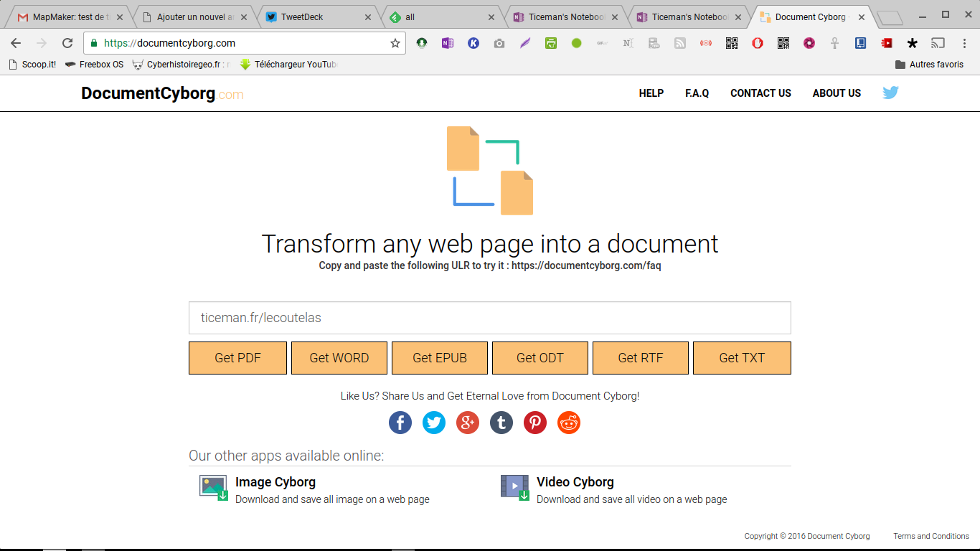Click the browser address bar
This screenshot has height=551, width=980.
click(244, 43)
